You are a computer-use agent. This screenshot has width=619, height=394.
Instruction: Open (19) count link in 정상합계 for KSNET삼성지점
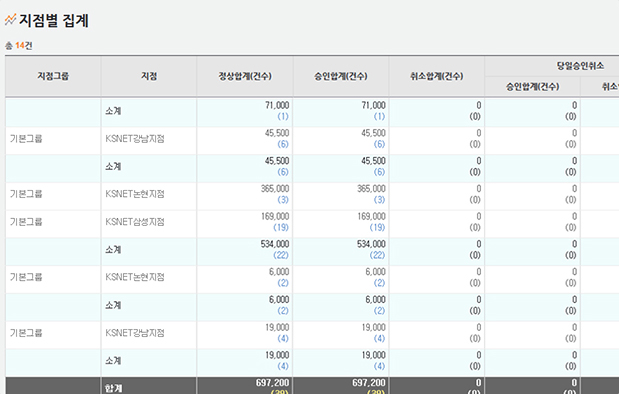281,227
